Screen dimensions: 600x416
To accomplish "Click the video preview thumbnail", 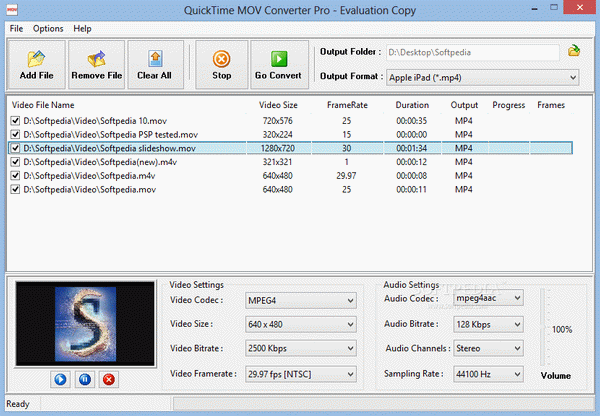I will tap(85, 324).
